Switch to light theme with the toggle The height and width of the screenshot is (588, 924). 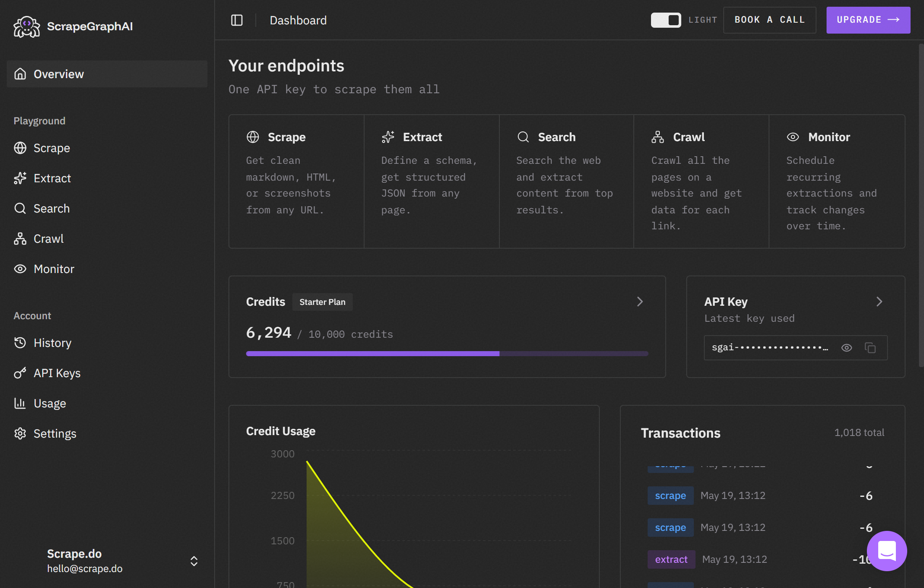point(666,20)
